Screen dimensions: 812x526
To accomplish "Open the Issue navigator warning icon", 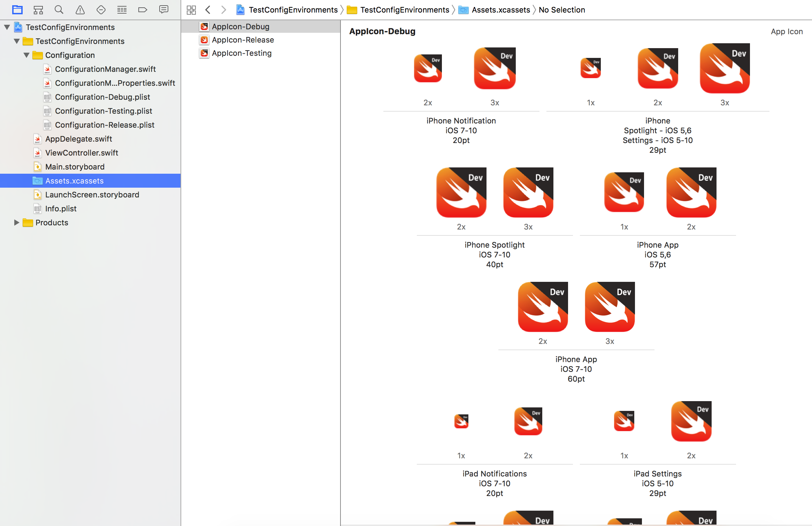I will coord(80,10).
